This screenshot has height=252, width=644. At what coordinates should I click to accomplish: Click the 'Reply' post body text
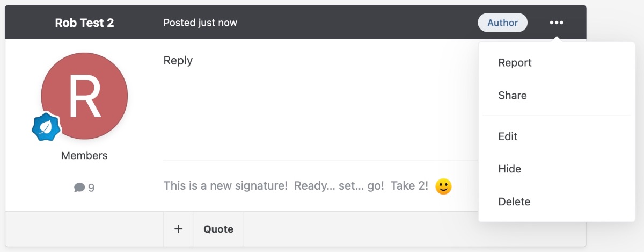tap(178, 61)
